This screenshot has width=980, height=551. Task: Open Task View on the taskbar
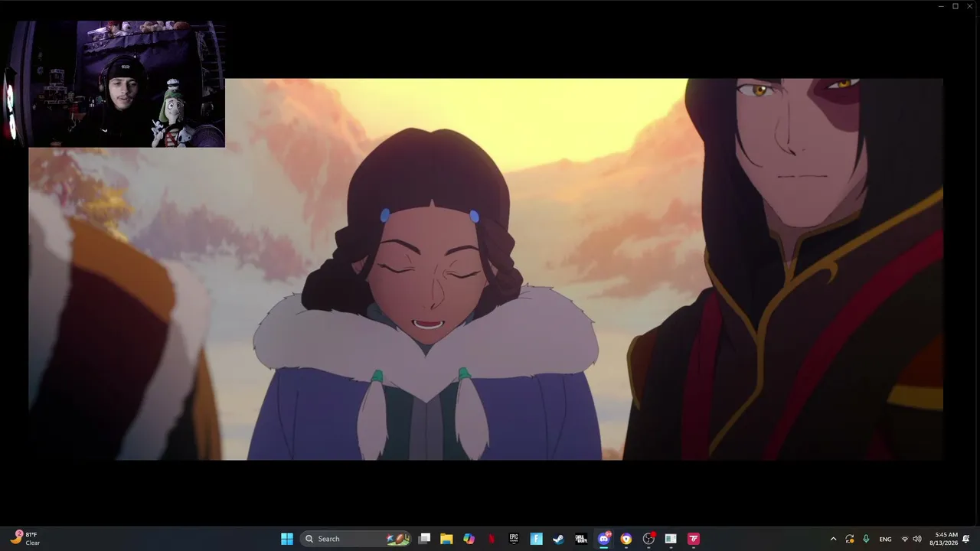[425, 539]
